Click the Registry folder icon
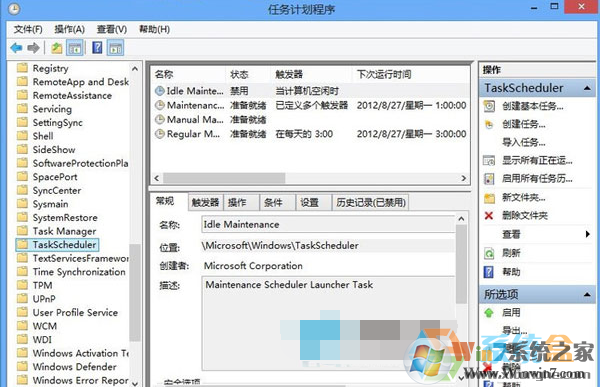The height and width of the screenshot is (387, 601). (23, 68)
